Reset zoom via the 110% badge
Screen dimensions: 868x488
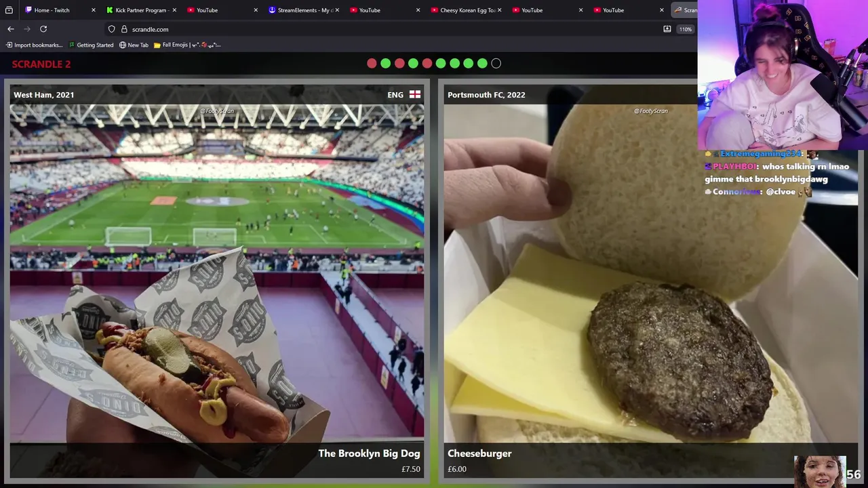tap(686, 29)
